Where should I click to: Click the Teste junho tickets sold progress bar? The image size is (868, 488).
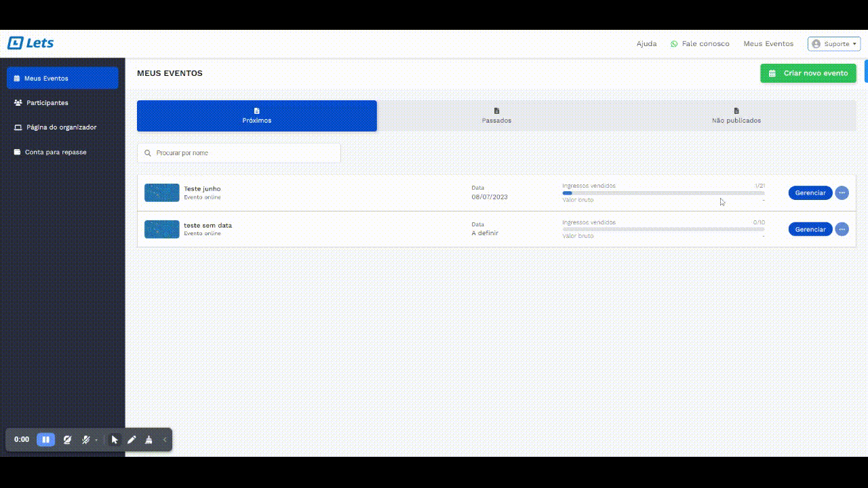coord(663,193)
